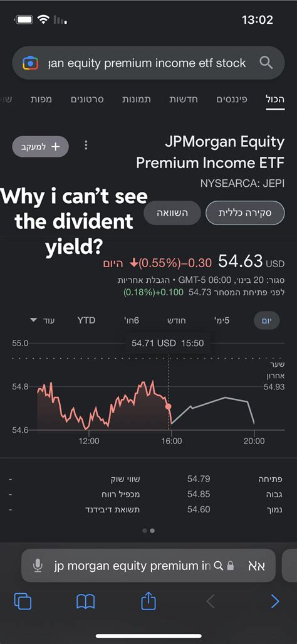Select the 6 חו' chart range
The height and width of the screenshot is (644, 297).
[132, 320]
